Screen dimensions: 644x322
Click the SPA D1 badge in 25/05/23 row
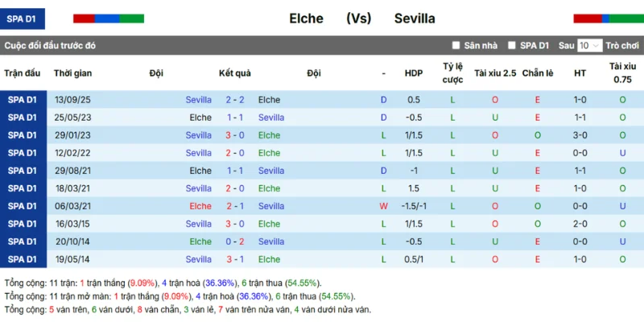pyautogui.click(x=22, y=118)
